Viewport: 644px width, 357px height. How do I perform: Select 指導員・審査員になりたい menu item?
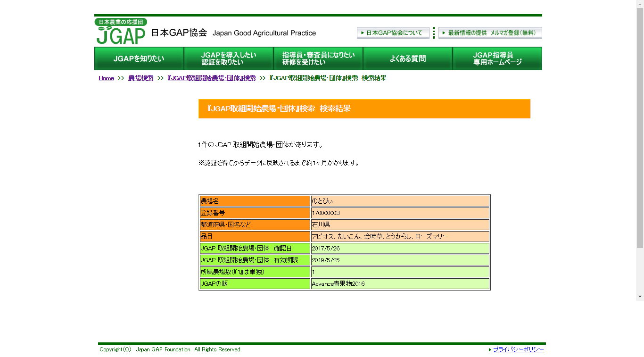coord(318,59)
